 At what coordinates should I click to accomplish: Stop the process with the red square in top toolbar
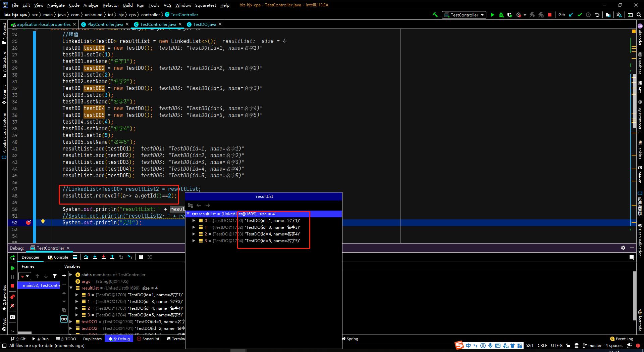(x=550, y=15)
